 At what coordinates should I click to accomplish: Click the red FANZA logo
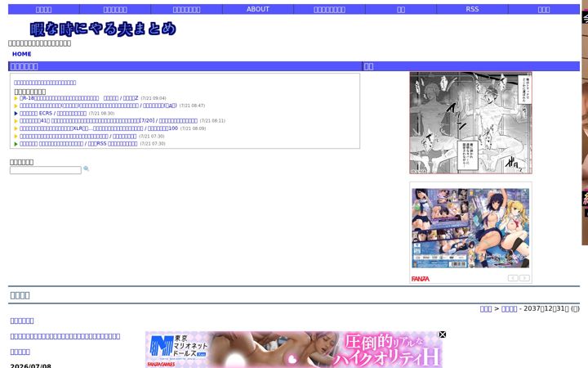coord(421,279)
